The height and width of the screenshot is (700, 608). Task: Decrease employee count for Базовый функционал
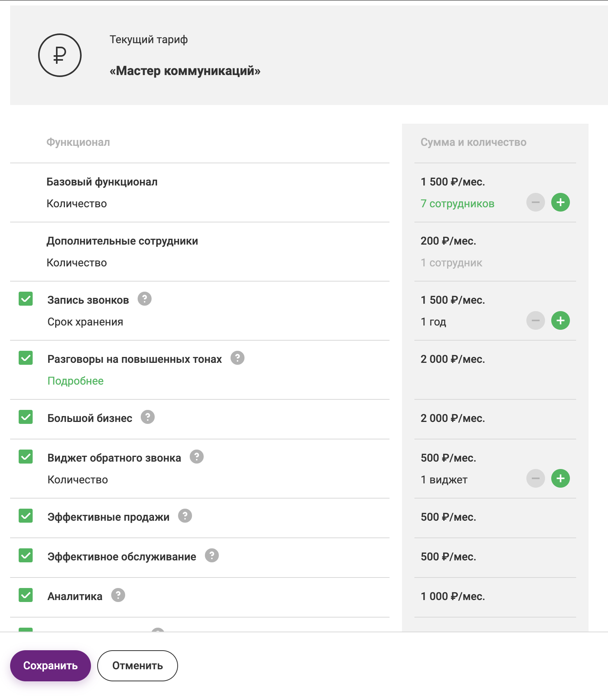535,203
